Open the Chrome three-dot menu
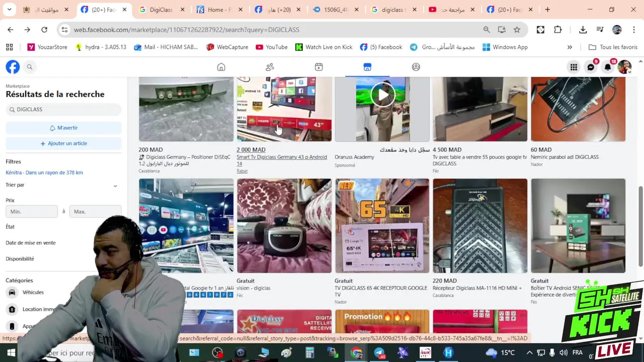The width and height of the screenshot is (644, 362). [x=633, y=30]
